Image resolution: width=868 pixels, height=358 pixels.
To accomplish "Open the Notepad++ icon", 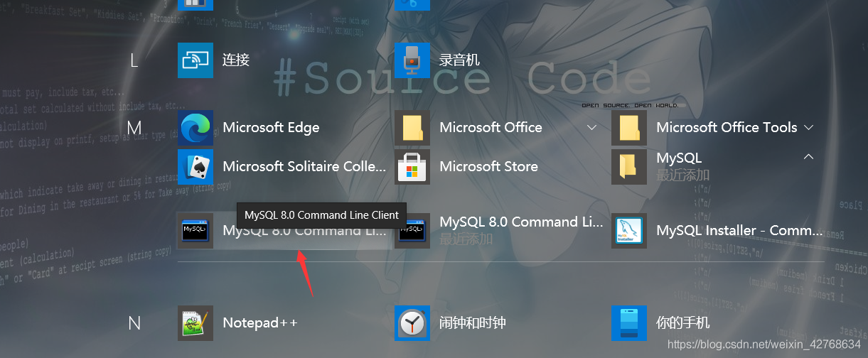I will coord(195,323).
